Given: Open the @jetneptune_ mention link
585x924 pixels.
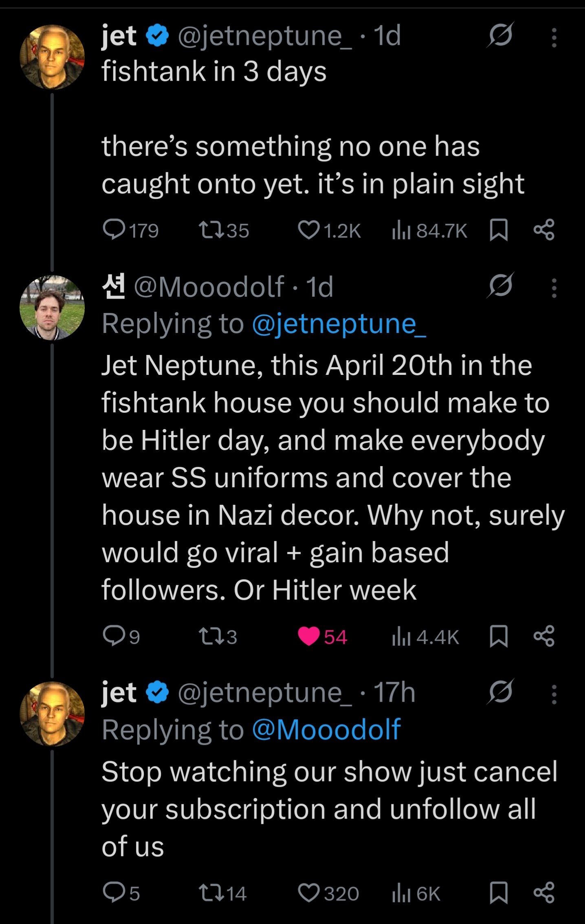Looking at the screenshot, I should pyautogui.click(x=339, y=325).
